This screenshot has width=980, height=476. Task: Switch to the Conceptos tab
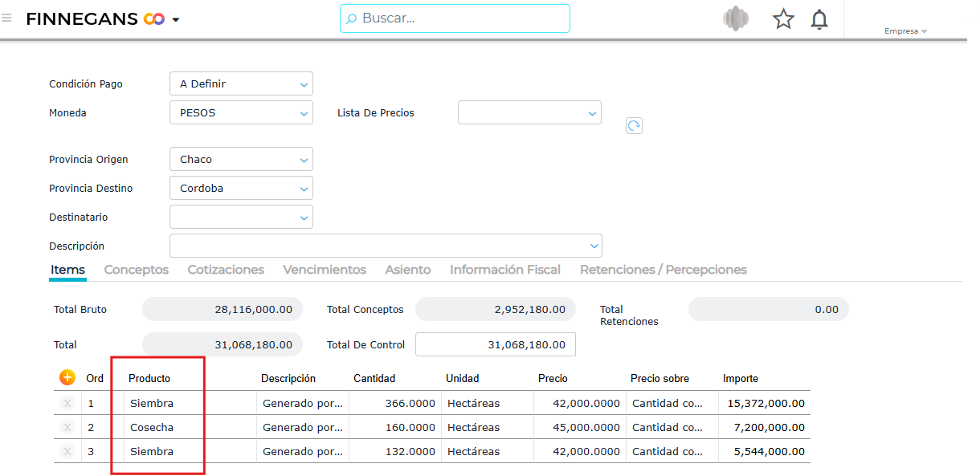coord(137,270)
